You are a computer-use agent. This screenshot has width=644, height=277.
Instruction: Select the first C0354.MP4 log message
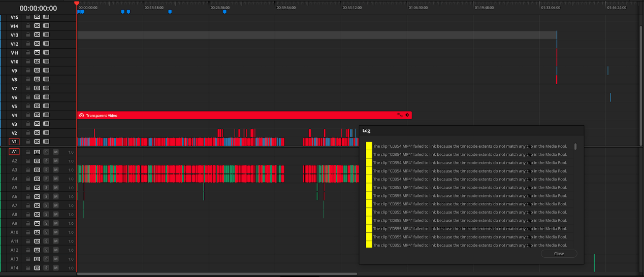(470, 146)
